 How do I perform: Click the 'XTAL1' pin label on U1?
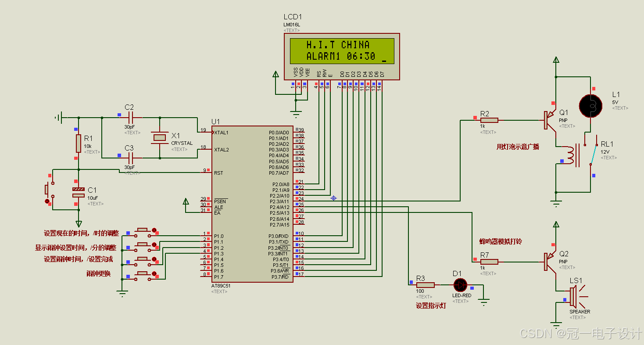click(221, 133)
